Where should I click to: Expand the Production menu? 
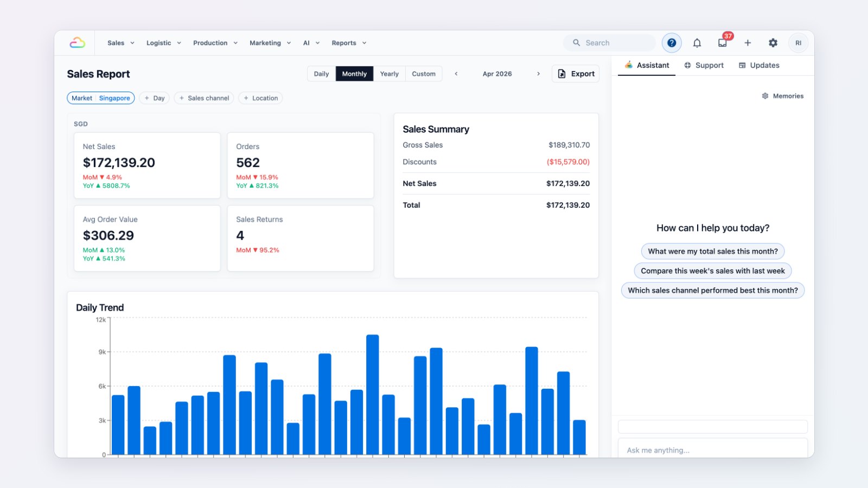tap(215, 43)
